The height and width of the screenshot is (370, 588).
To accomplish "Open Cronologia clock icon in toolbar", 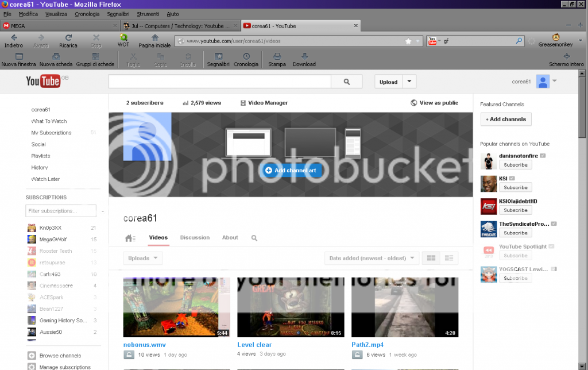I will click(x=246, y=56).
